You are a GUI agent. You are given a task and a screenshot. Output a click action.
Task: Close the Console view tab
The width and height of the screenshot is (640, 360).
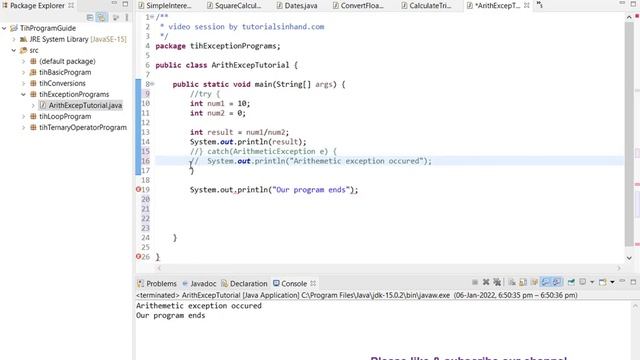313,283
